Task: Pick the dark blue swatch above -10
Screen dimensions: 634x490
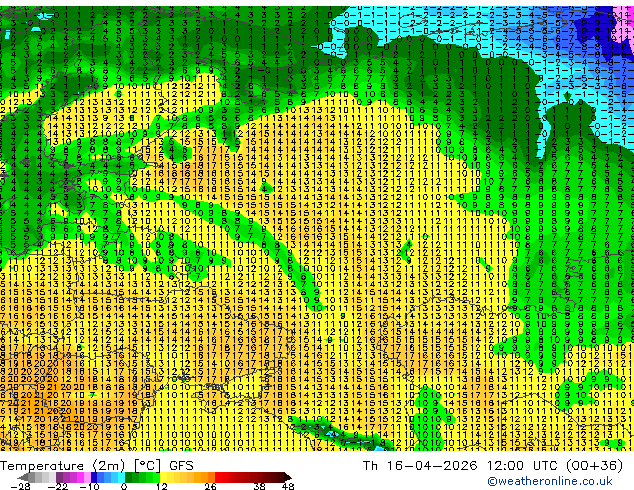Action: [94, 477]
